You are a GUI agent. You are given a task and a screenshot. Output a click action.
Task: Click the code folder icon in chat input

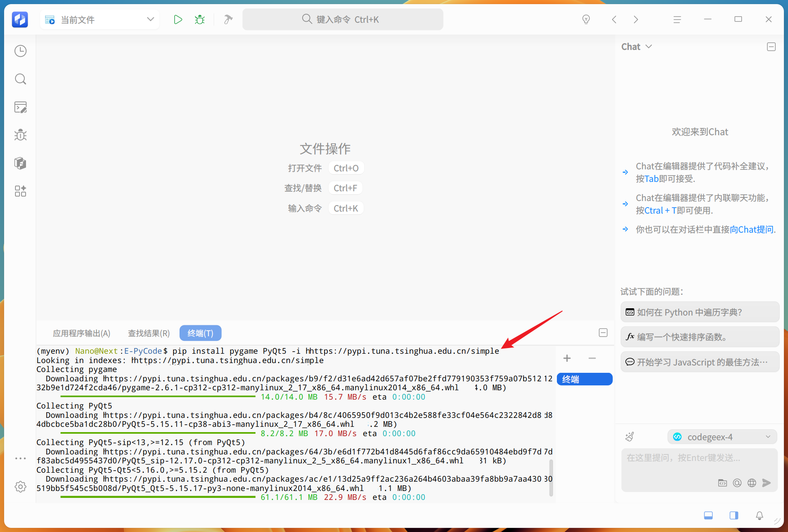pyautogui.click(x=723, y=483)
